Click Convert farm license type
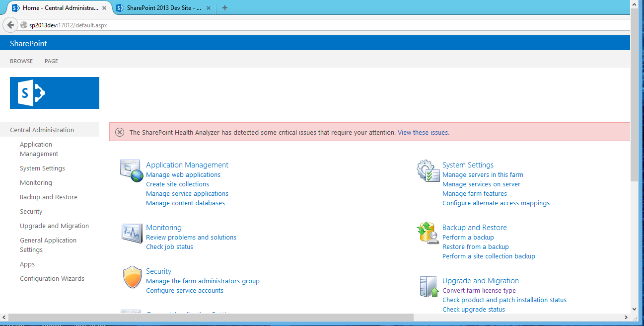This screenshot has height=326, width=644. 479,291
